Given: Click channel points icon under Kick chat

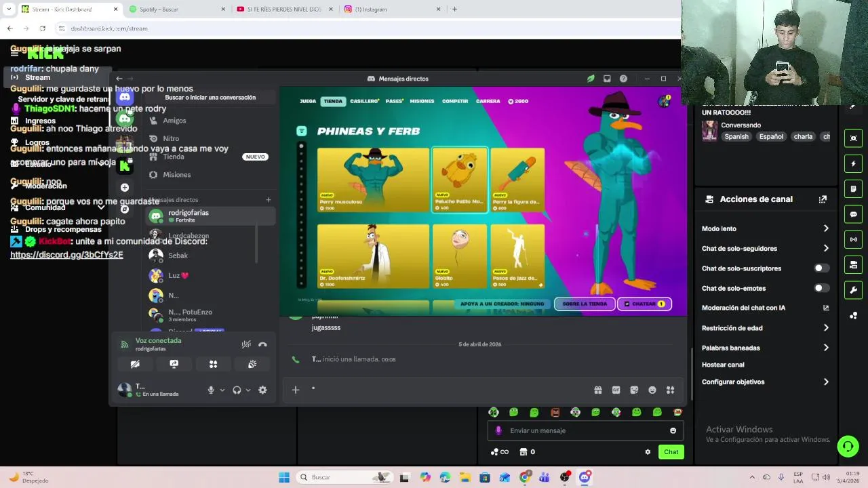Looking at the screenshot, I should (x=499, y=452).
